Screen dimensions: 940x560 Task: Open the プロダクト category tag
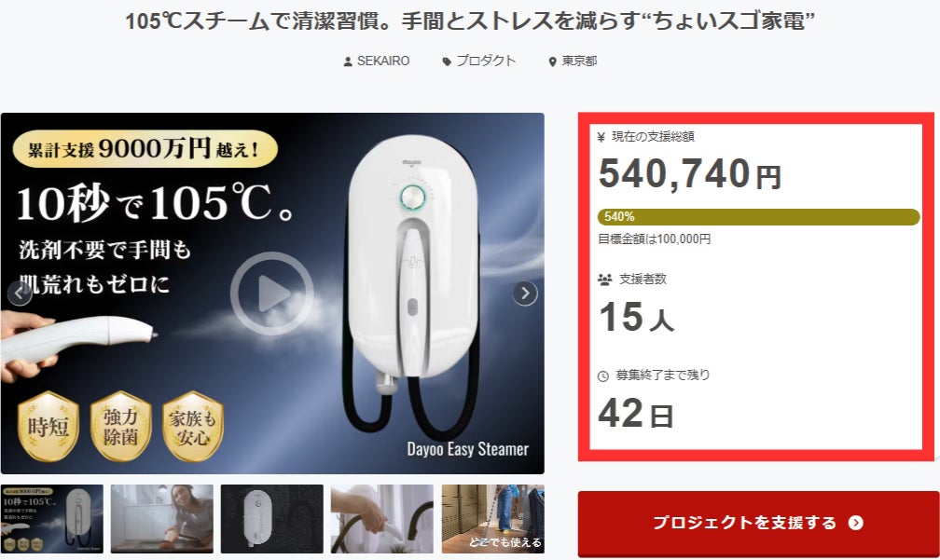tap(486, 61)
